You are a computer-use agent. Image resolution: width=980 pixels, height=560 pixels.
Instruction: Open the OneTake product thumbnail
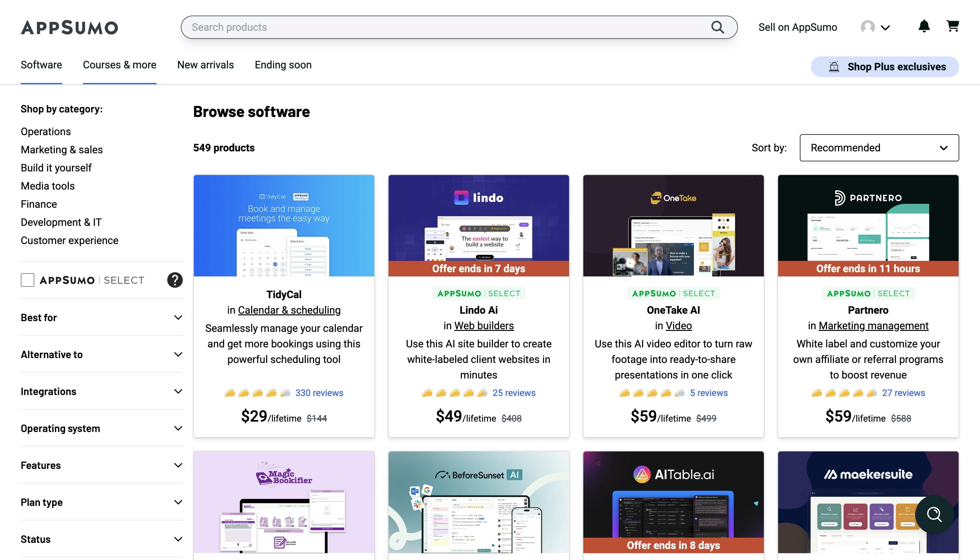[x=673, y=225]
